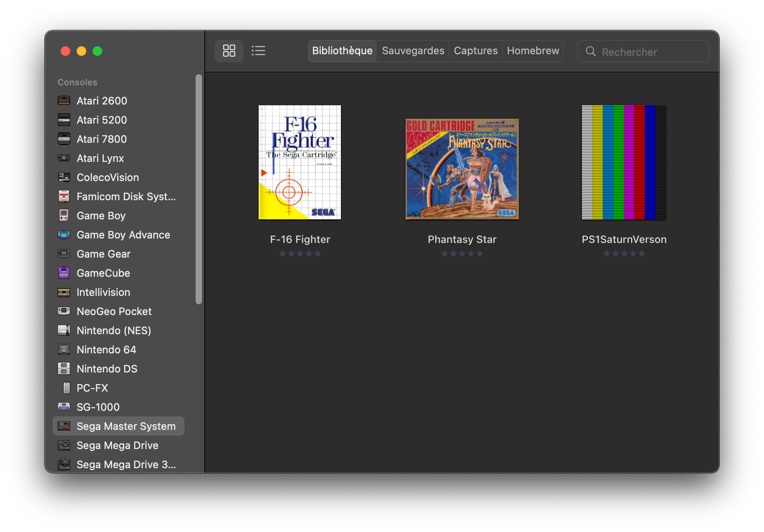Click the F-16 Fighter game title
Image resolution: width=764 pixels, height=532 pixels.
tap(300, 239)
